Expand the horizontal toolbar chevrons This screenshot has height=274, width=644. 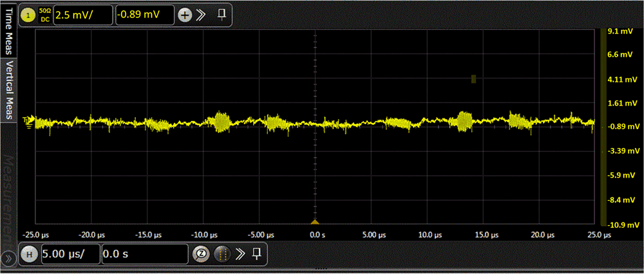[240, 253]
